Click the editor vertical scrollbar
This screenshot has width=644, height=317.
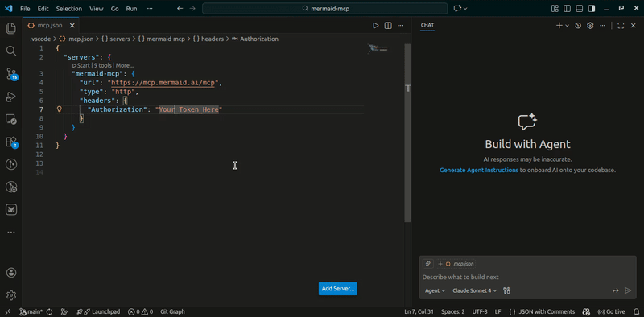[408, 134]
